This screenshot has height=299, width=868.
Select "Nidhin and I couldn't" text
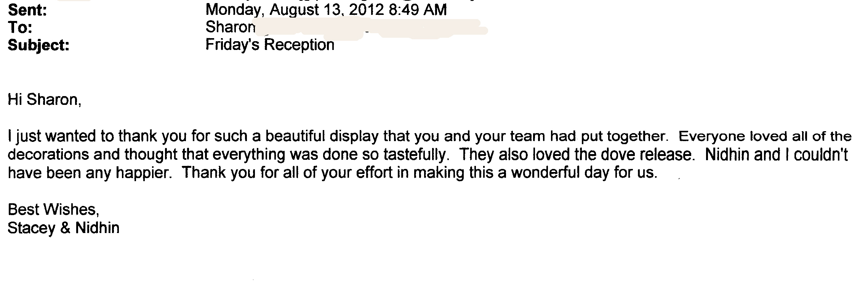[777, 154]
